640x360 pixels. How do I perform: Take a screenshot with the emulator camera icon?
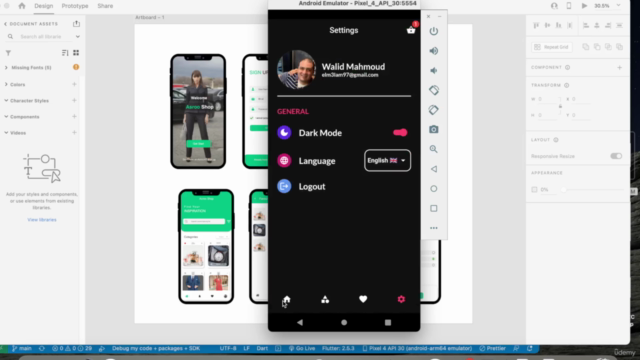click(433, 129)
